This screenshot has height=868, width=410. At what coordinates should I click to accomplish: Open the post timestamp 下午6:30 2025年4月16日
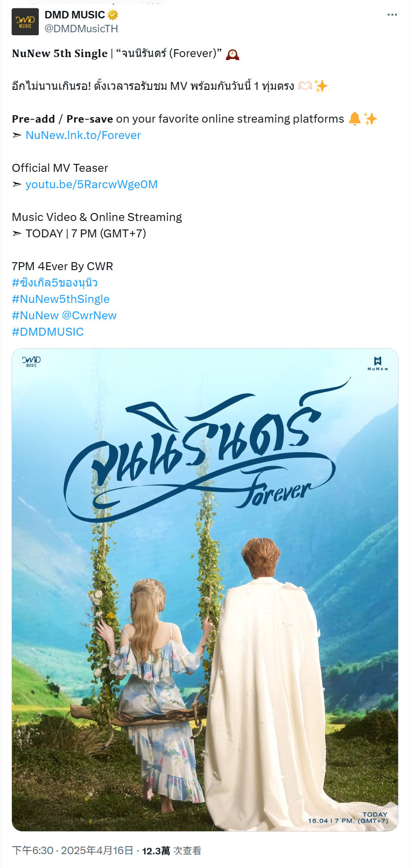coord(73,851)
